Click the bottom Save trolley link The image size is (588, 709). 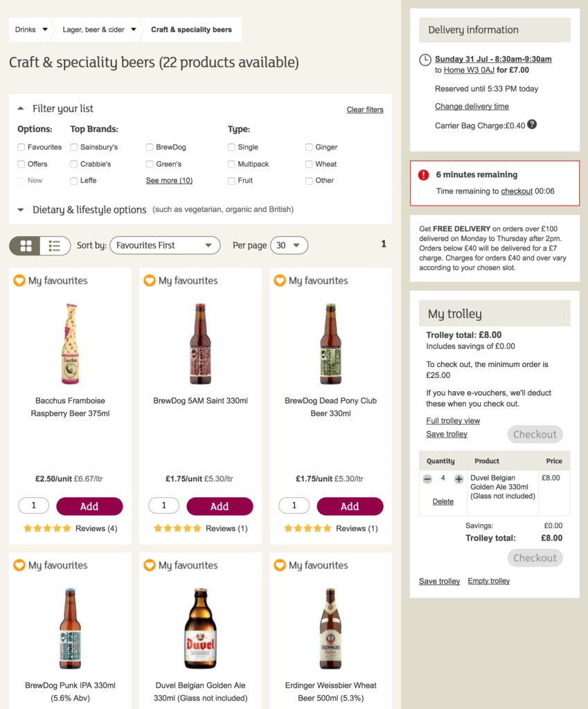pyautogui.click(x=439, y=581)
